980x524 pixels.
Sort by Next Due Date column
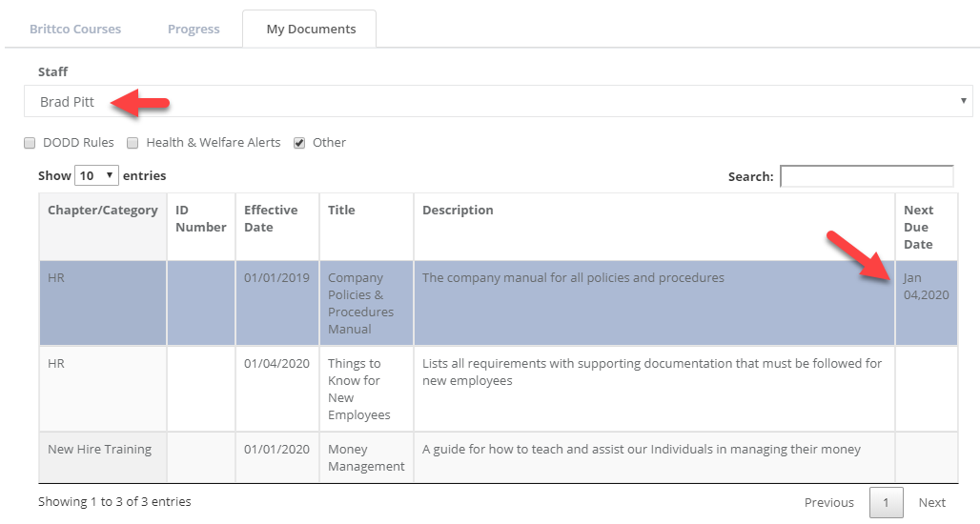pos(919,227)
